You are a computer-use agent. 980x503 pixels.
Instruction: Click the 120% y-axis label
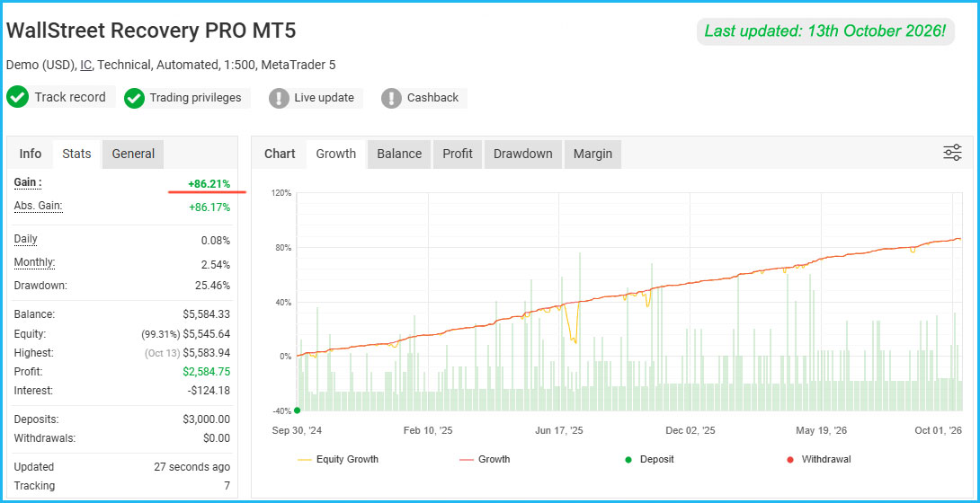281,193
